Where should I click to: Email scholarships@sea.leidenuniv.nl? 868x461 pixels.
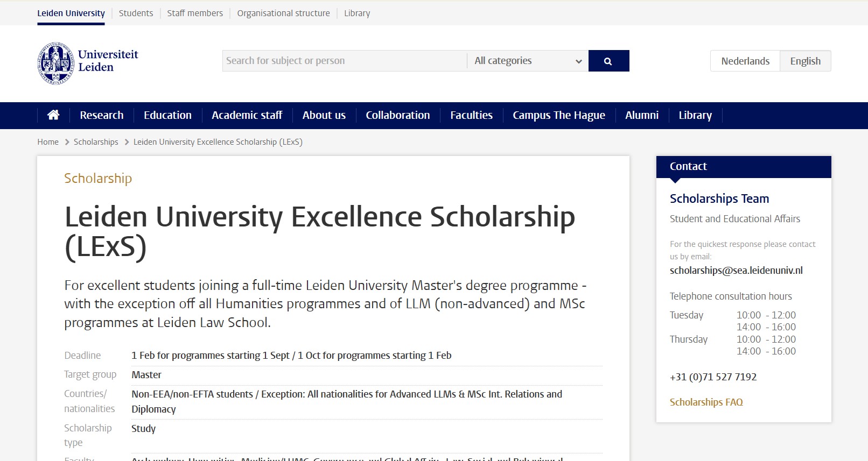(x=736, y=271)
